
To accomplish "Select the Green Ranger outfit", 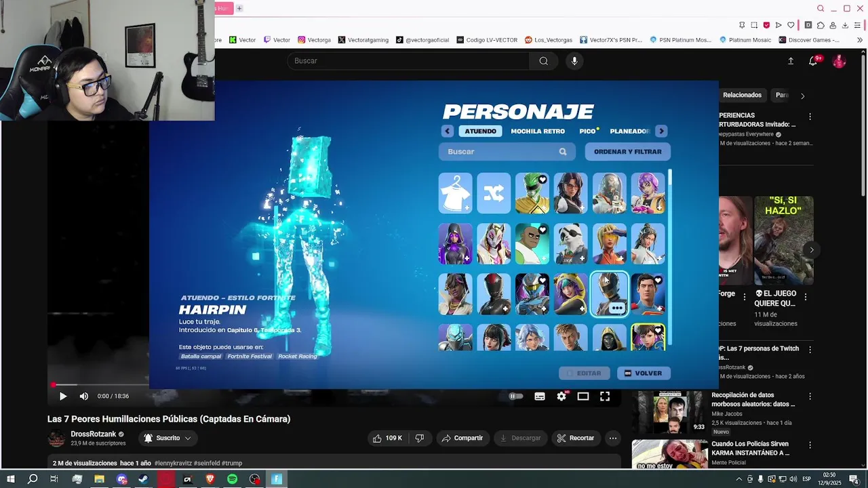I will coord(532,193).
